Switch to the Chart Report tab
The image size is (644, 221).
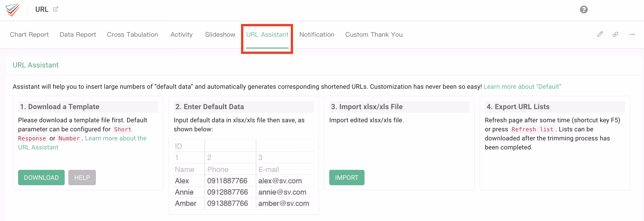tap(29, 35)
